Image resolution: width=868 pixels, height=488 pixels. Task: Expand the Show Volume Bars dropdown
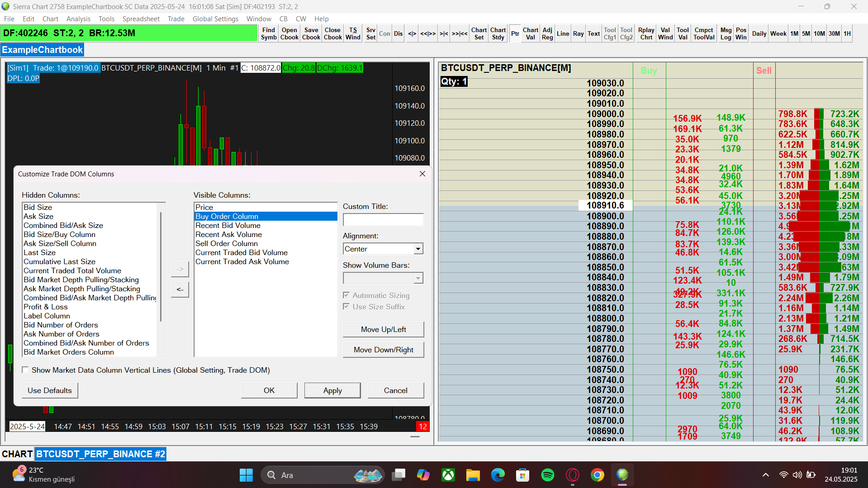(418, 278)
